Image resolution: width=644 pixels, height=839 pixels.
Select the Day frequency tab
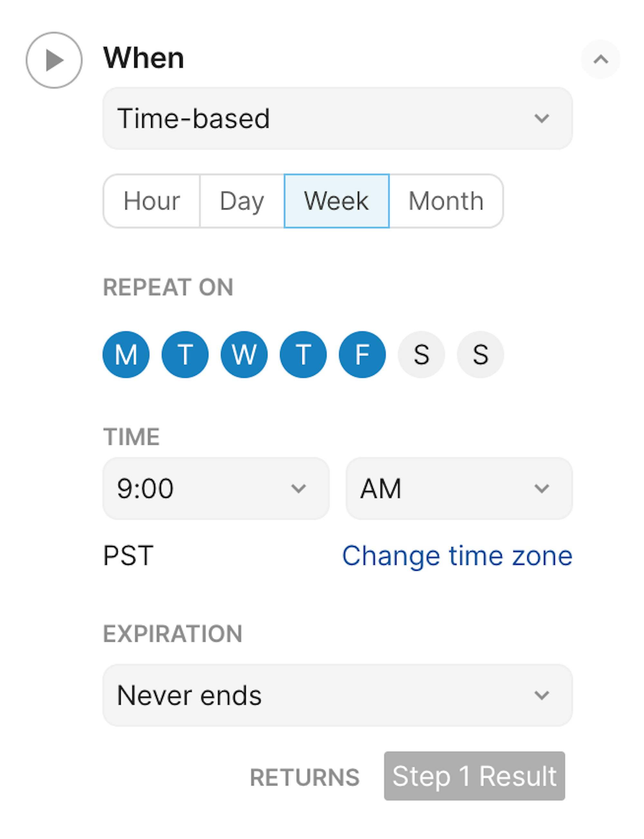pyautogui.click(x=242, y=201)
